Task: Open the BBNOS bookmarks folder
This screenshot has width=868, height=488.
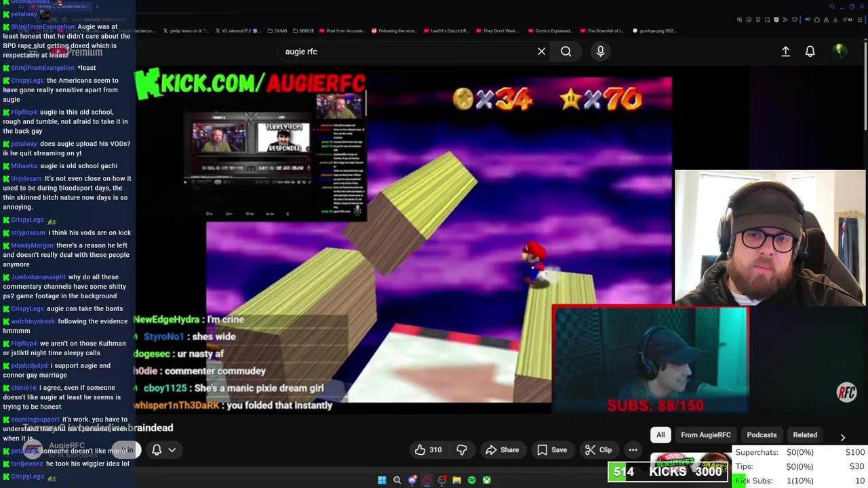Action: (303, 30)
